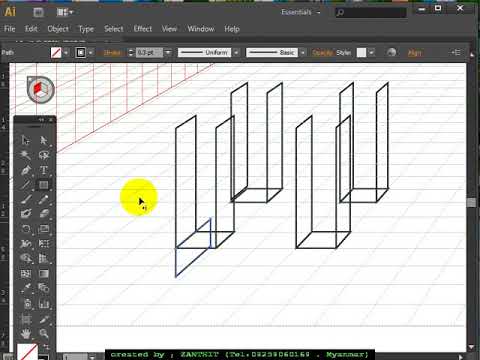
Task: Click the stroke weight value field
Action: click(149, 52)
